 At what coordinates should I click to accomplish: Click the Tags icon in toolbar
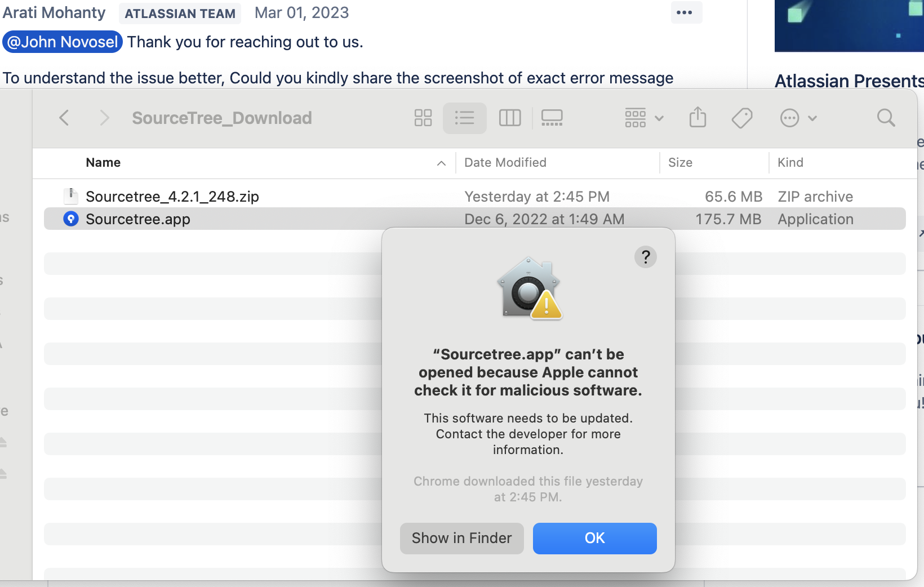pos(741,118)
